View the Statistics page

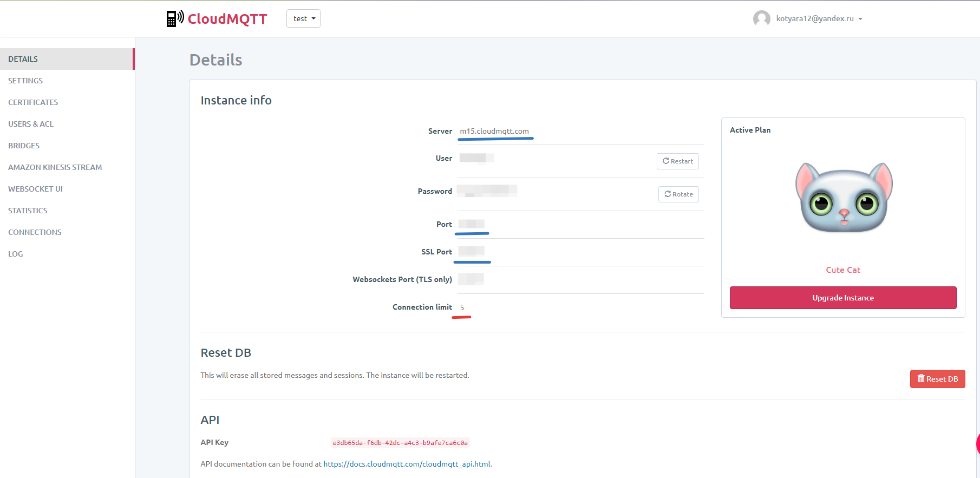coord(28,211)
